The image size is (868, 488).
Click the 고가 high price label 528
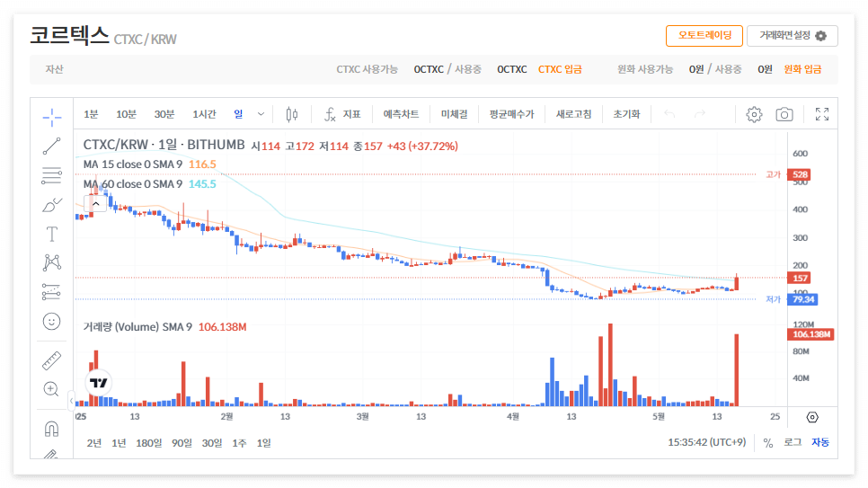pyautogui.click(x=800, y=174)
